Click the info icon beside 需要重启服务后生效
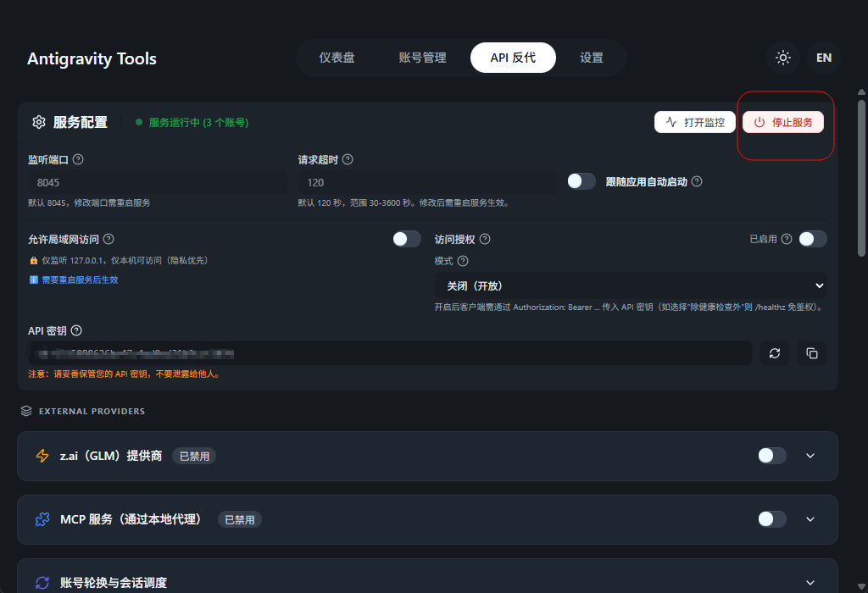Screen dimensions: 868x593 [x=34, y=280]
